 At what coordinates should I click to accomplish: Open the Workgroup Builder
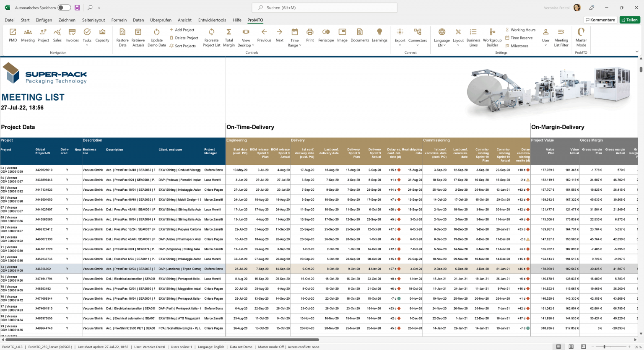pyautogui.click(x=492, y=36)
